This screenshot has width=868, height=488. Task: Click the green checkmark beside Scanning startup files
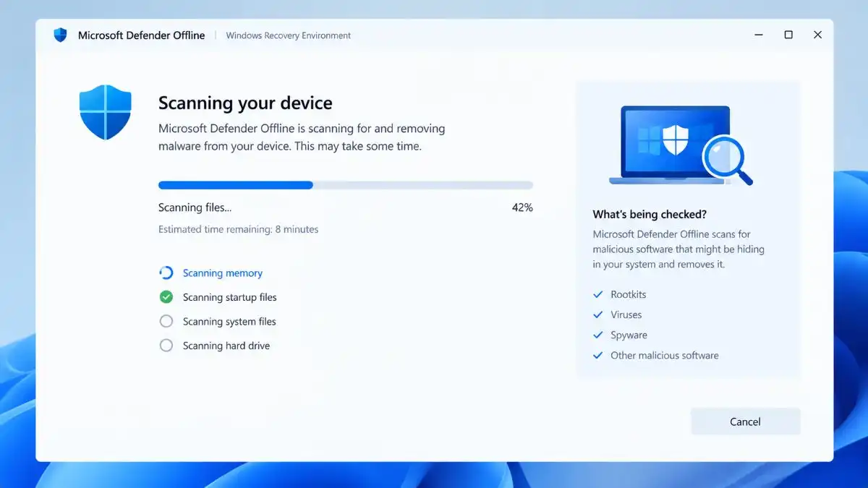pyautogui.click(x=166, y=297)
